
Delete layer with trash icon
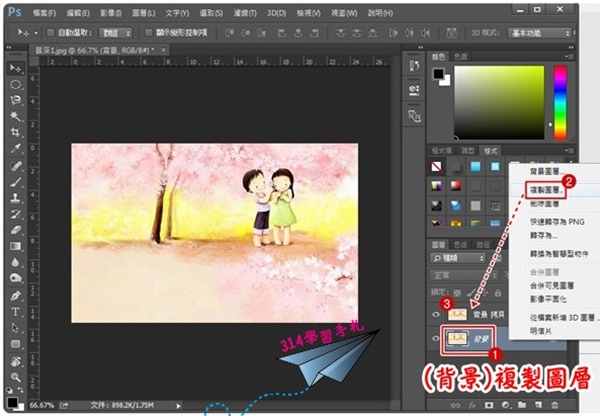click(x=554, y=405)
